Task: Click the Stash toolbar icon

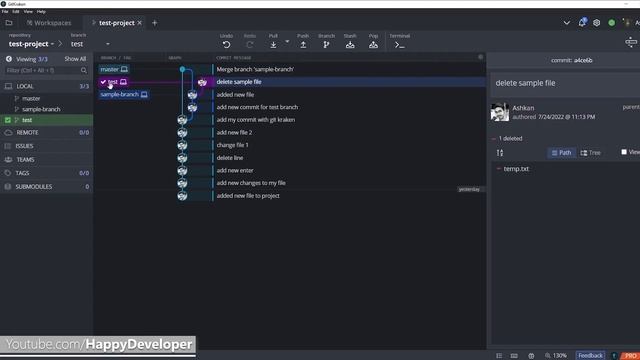Action: (350, 44)
